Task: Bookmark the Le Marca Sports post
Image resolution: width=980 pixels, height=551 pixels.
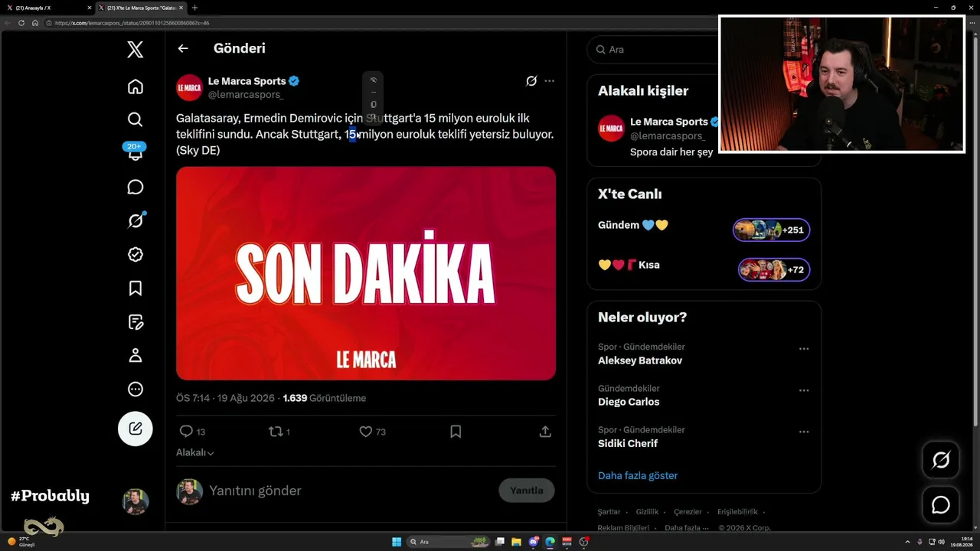Action: coord(456,432)
